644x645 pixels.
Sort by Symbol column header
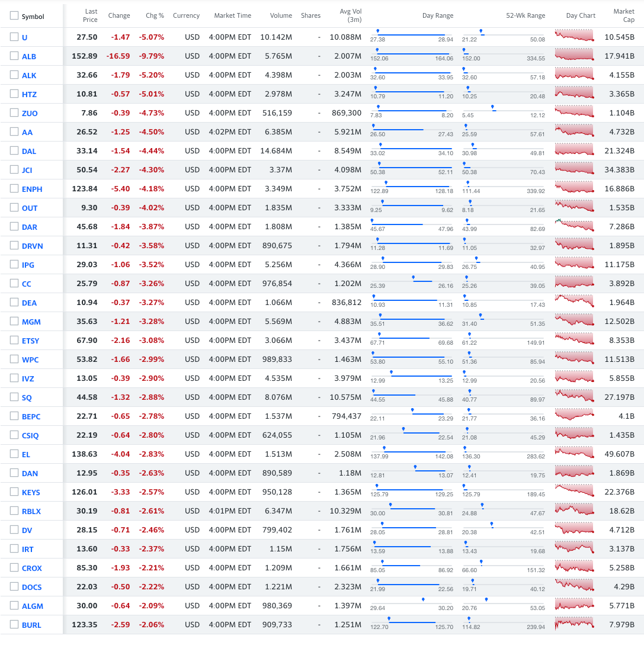[x=33, y=17]
